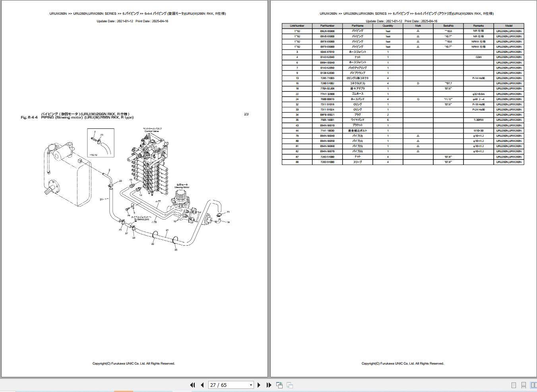The height and width of the screenshot is (392, 537).
Task: Select part number 08FB 65021
Action: pyautogui.click(x=327, y=115)
